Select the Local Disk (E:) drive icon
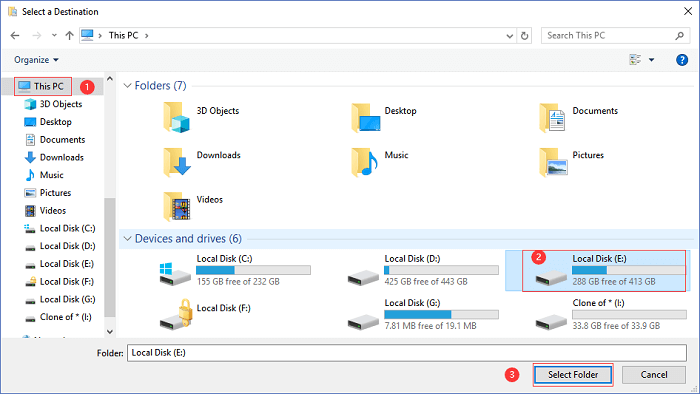 tap(551, 278)
